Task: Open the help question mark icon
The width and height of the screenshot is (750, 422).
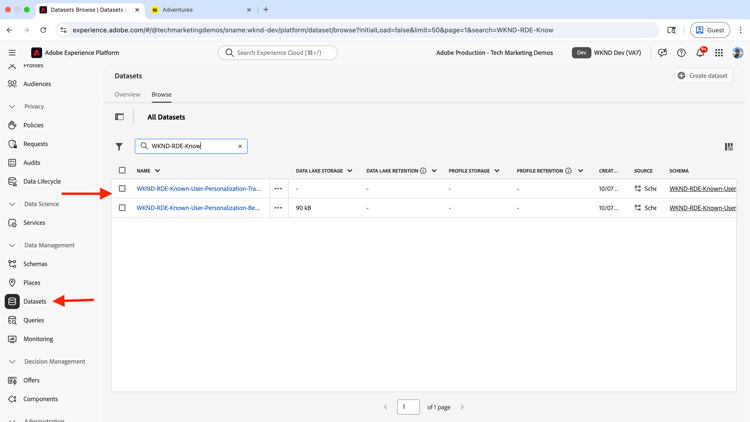Action: pos(681,53)
